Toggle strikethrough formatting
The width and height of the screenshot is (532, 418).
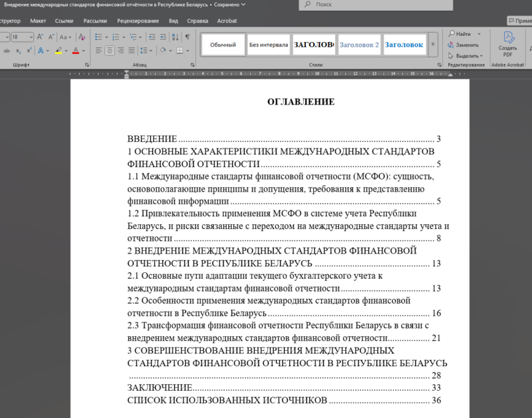[x=7, y=51]
